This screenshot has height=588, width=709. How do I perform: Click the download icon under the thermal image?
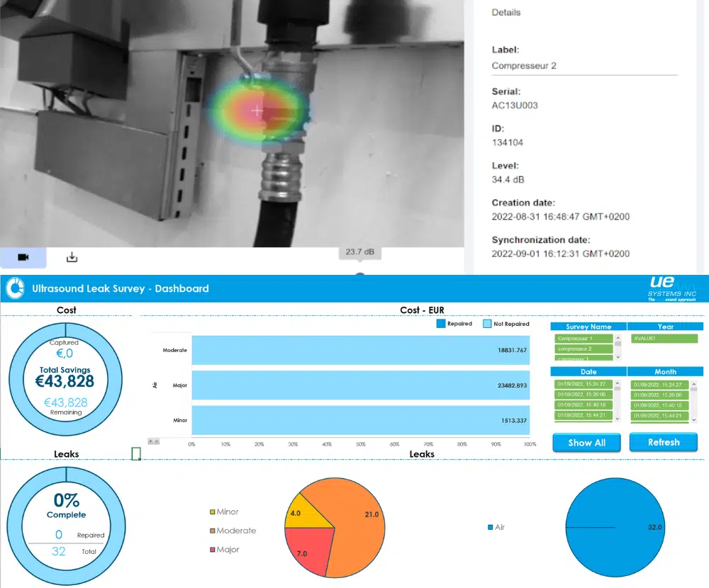71,257
